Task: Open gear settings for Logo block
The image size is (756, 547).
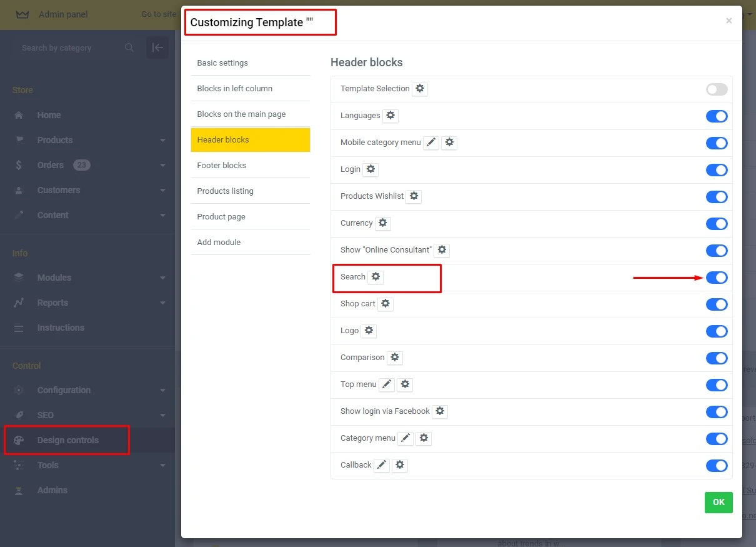Action: pyautogui.click(x=369, y=331)
